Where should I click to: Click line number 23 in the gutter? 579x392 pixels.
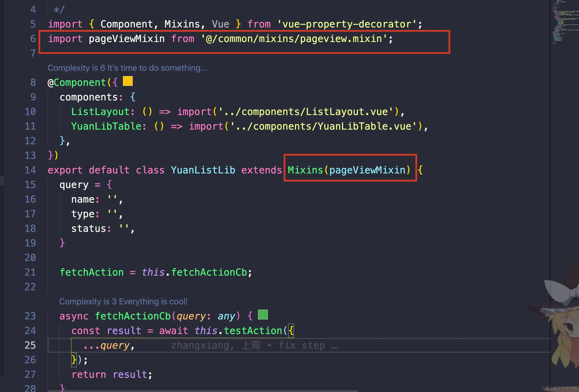[30, 316]
